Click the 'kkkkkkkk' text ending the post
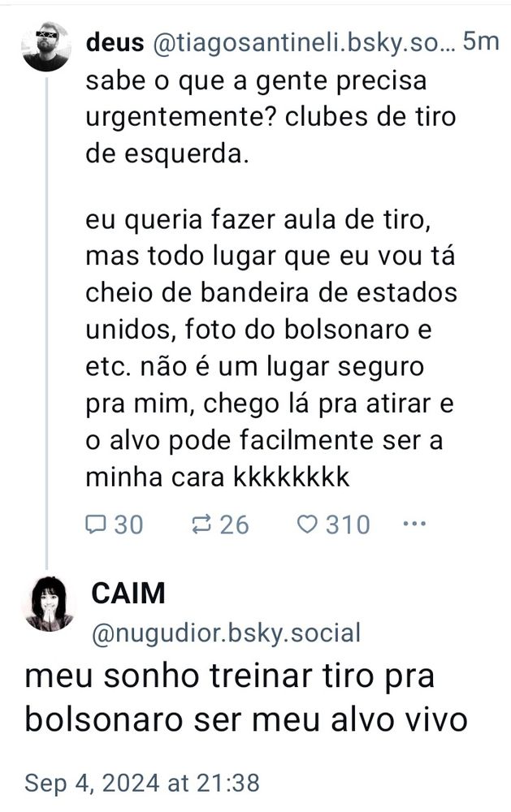This screenshot has height=812, width=511. pos(292,477)
